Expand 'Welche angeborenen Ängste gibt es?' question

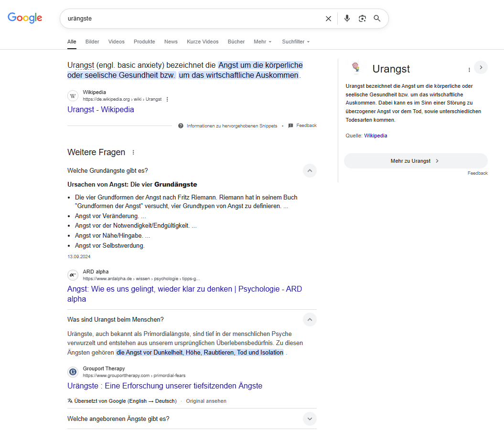click(310, 419)
